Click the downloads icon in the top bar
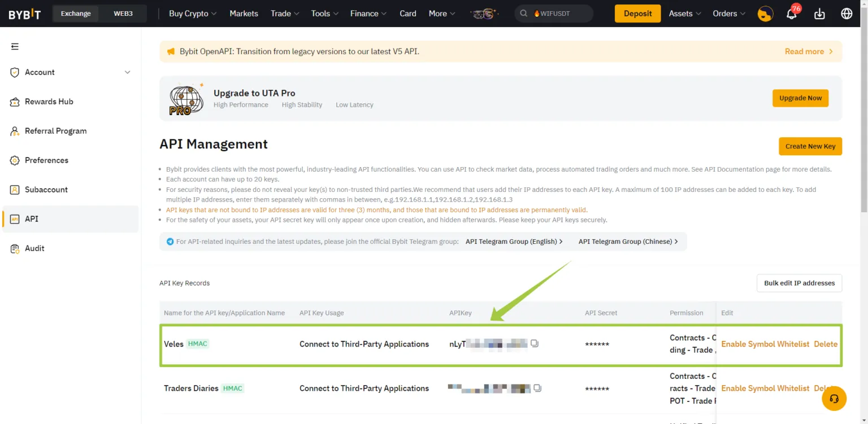The width and height of the screenshot is (868, 424). tap(819, 13)
